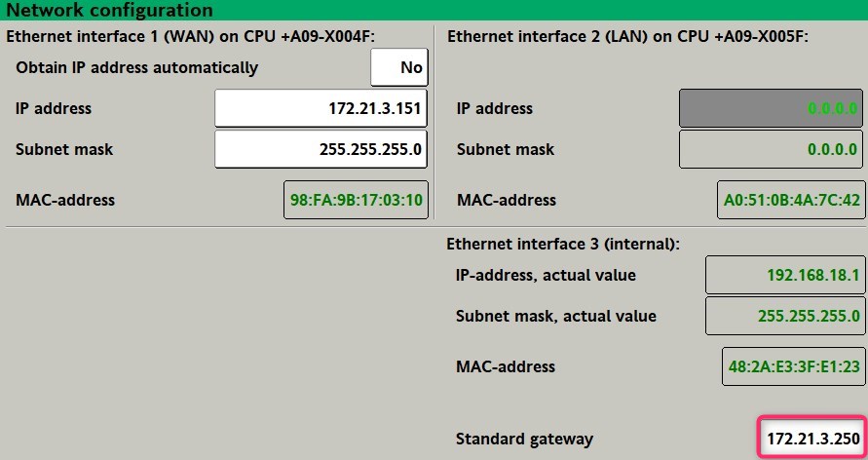The height and width of the screenshot is (460, 868).
Task: Click the IP-address, actual value label
Action: coord(546,275)
